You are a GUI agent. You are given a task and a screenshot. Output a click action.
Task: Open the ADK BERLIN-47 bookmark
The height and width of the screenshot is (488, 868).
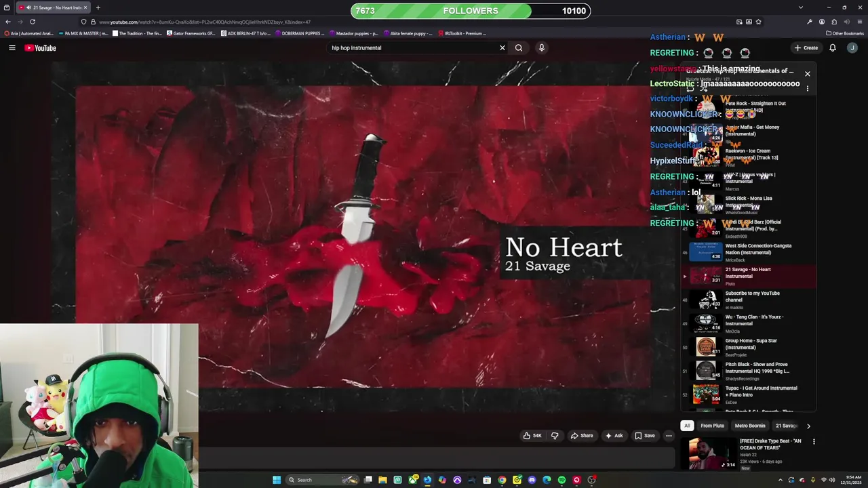click(245, 33)
